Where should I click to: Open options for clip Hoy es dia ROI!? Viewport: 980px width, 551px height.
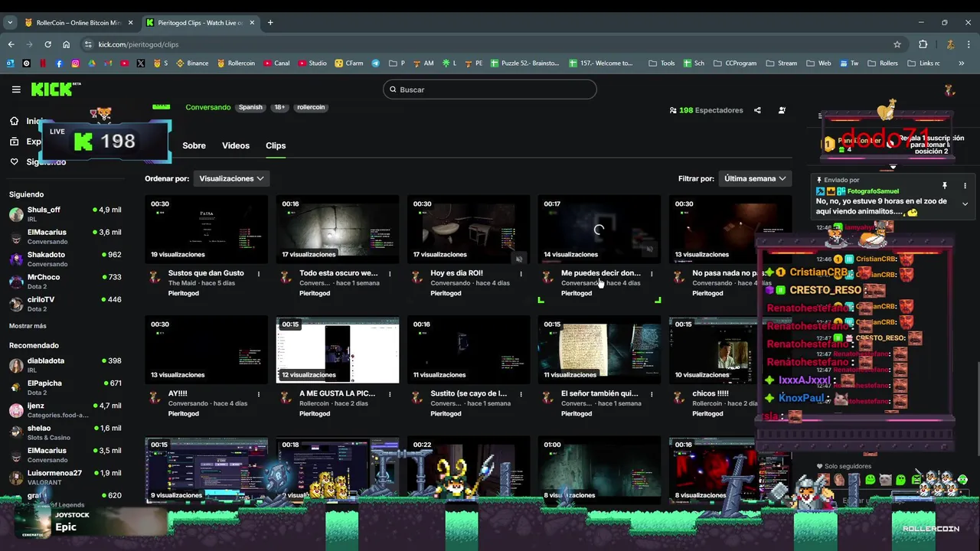click(x=521, y=273)
